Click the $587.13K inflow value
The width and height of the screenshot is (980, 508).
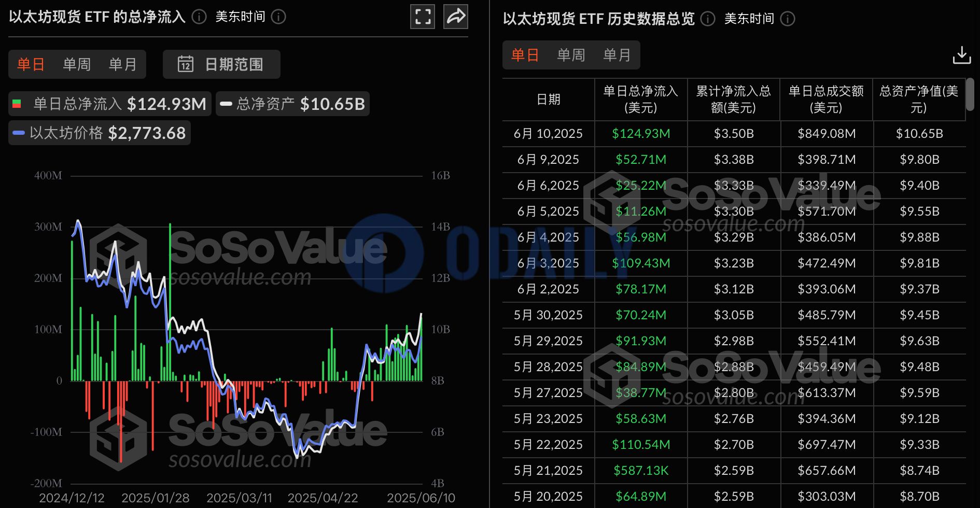(641, 471)
